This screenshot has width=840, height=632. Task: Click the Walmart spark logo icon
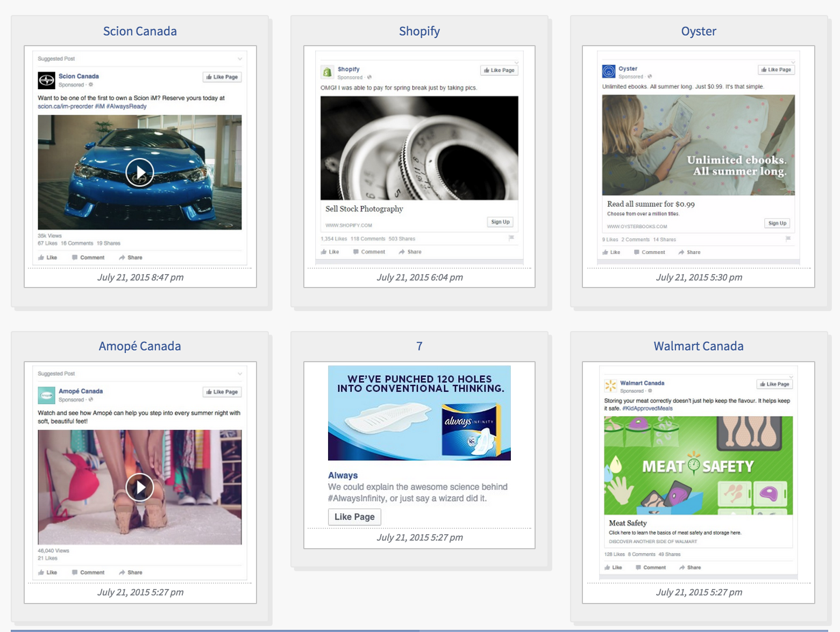click(611, 386)
